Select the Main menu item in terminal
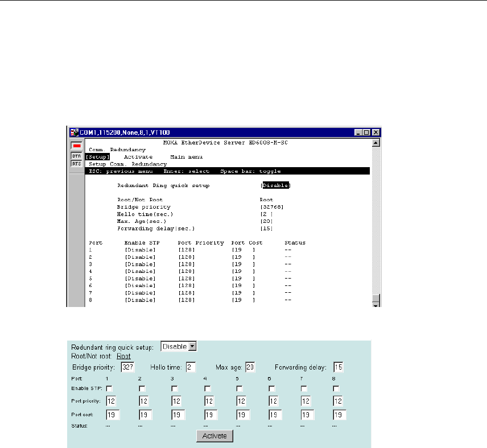This screenshot has height=448, width=487. tap(187, 157)
